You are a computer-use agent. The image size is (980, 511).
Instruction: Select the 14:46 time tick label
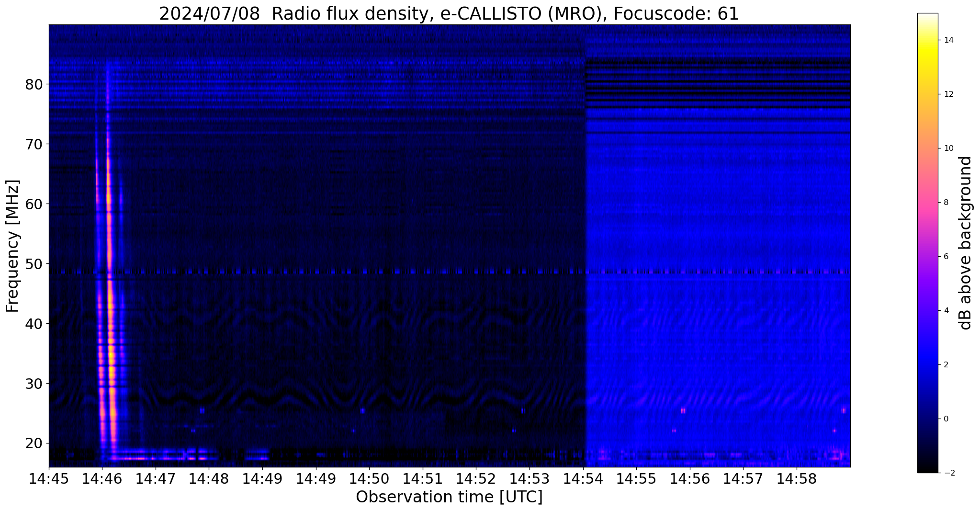[102, 478]
